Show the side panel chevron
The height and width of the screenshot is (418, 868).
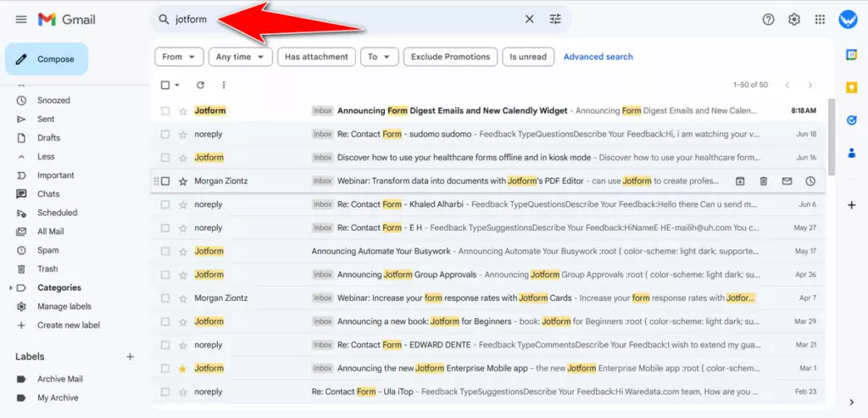tap(851, 402)
